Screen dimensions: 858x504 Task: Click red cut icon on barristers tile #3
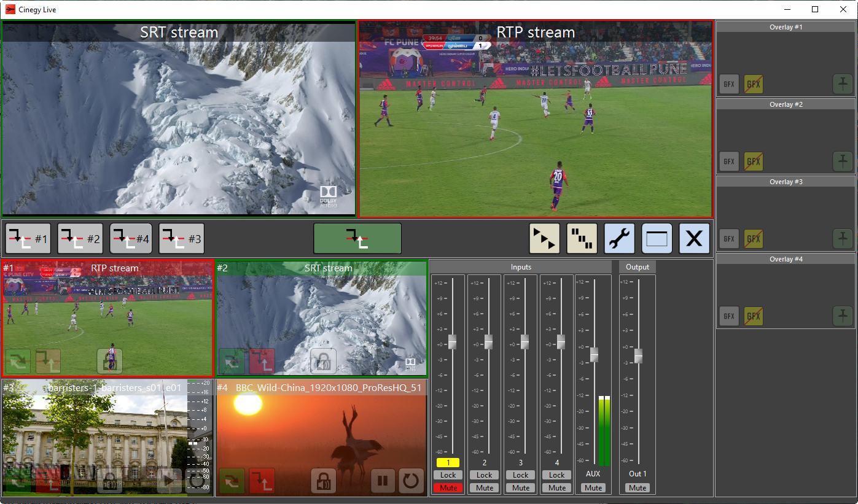(48, 481)
